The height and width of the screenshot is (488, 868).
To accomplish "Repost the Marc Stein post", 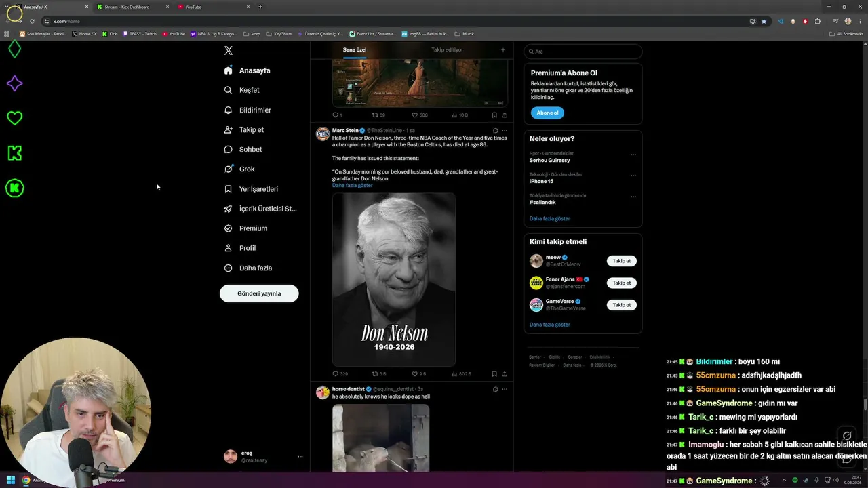I will tap(379, 373).
